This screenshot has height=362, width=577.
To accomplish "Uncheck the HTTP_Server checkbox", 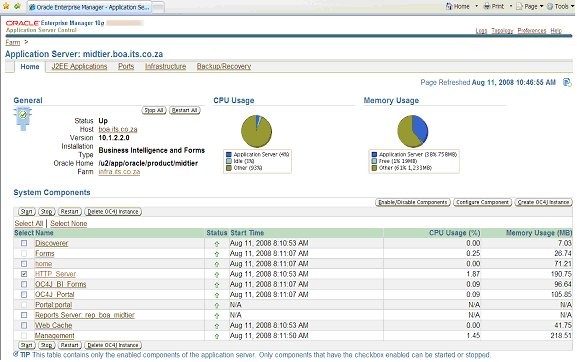I will tap(24, 274).
